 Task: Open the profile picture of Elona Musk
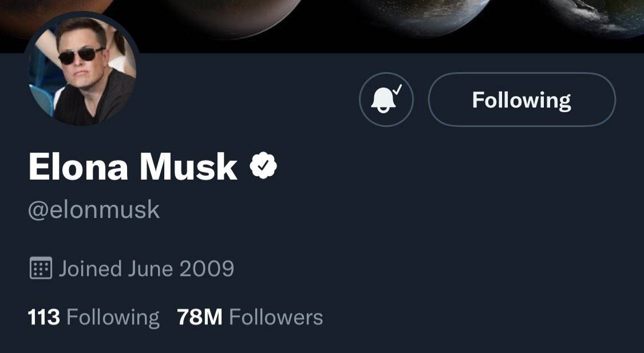click(82, 70)
